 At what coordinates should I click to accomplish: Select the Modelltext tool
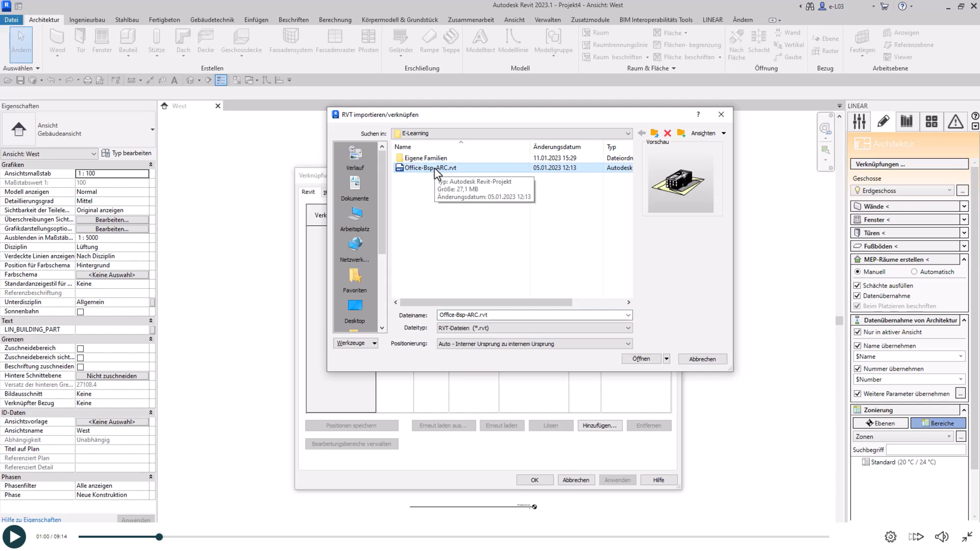[x=480, y=42]
